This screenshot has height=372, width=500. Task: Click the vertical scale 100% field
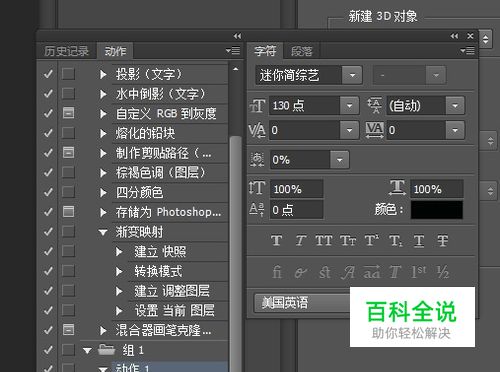pyautogui.click(x=297, y=189)
